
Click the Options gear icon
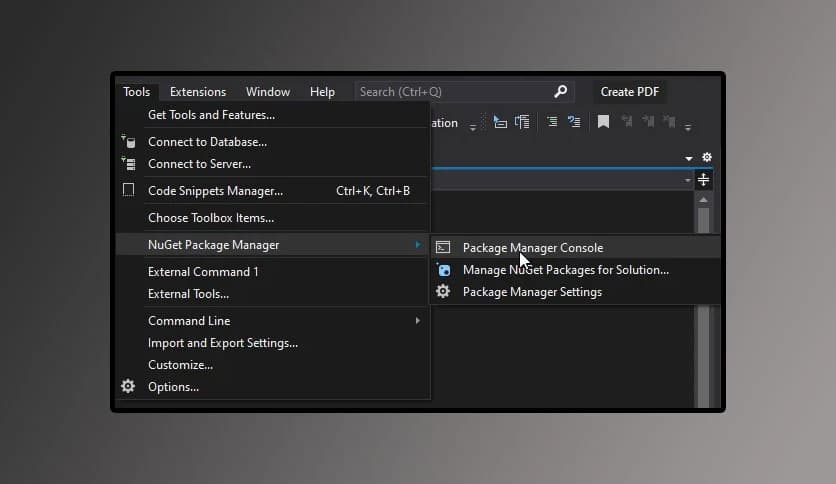128,386
